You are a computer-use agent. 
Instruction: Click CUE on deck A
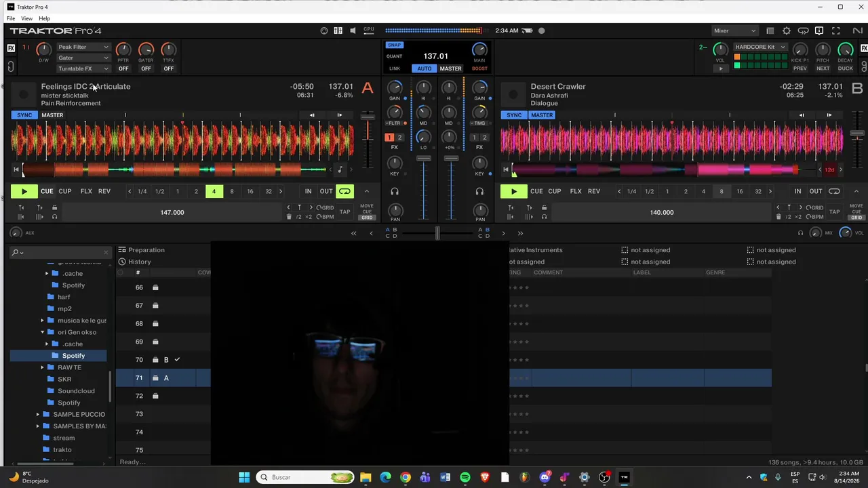coord(47,191)
